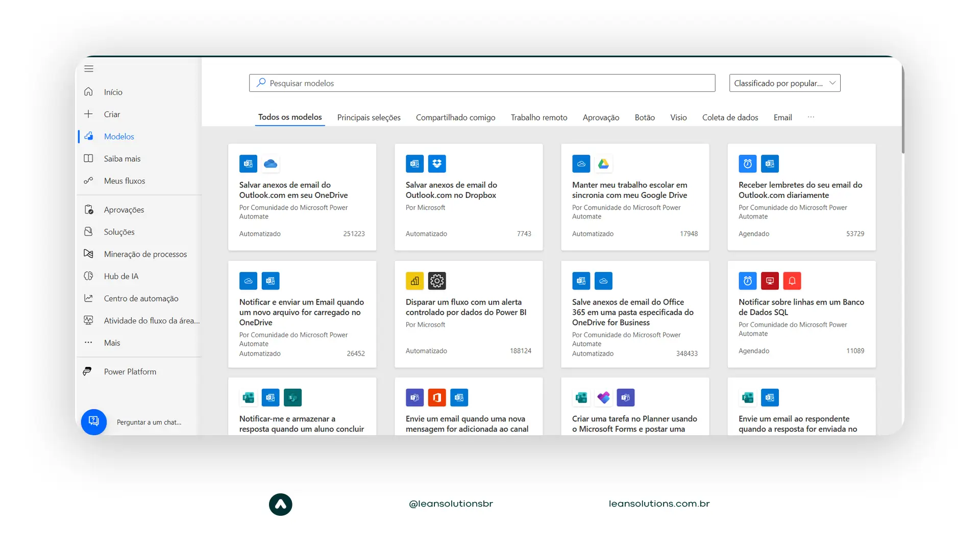Screen dimensions: 980x551
Task: Click the 251223 usage count
Action: (354, 234)
